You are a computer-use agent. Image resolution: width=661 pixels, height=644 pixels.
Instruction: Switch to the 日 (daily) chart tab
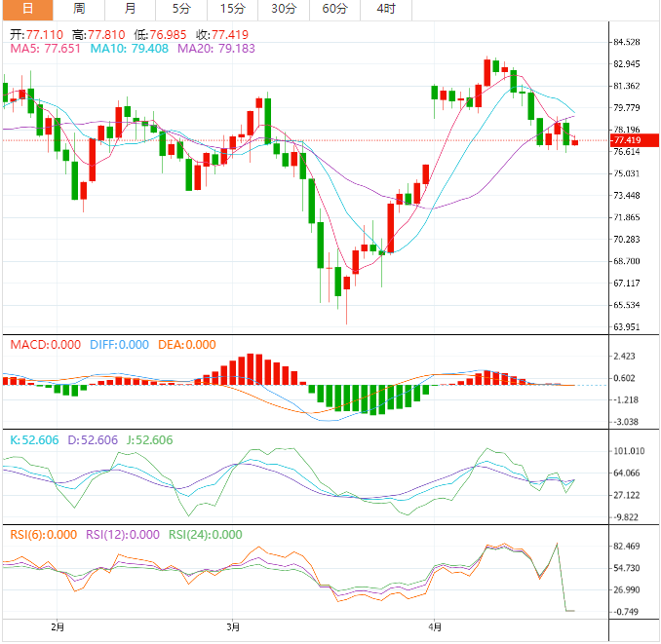pos(25,9)
